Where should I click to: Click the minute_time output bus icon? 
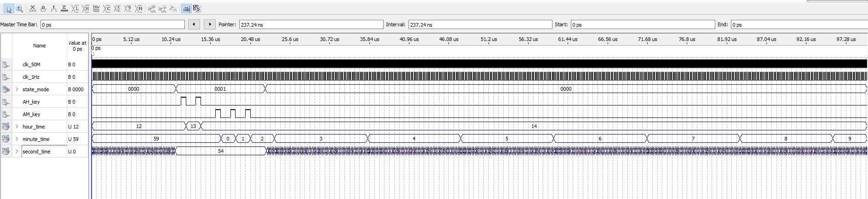coord(6,139)
